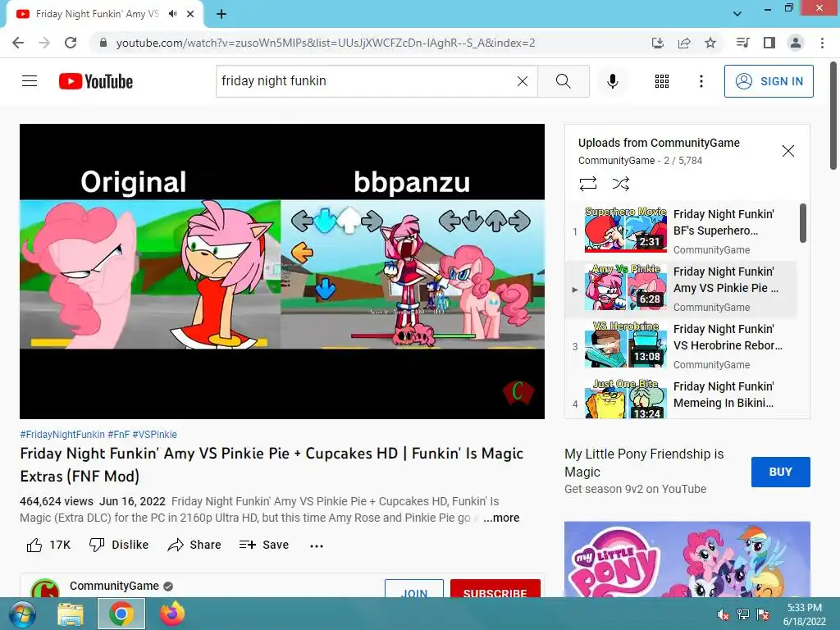Click the Dislike button

coord(119,545)
